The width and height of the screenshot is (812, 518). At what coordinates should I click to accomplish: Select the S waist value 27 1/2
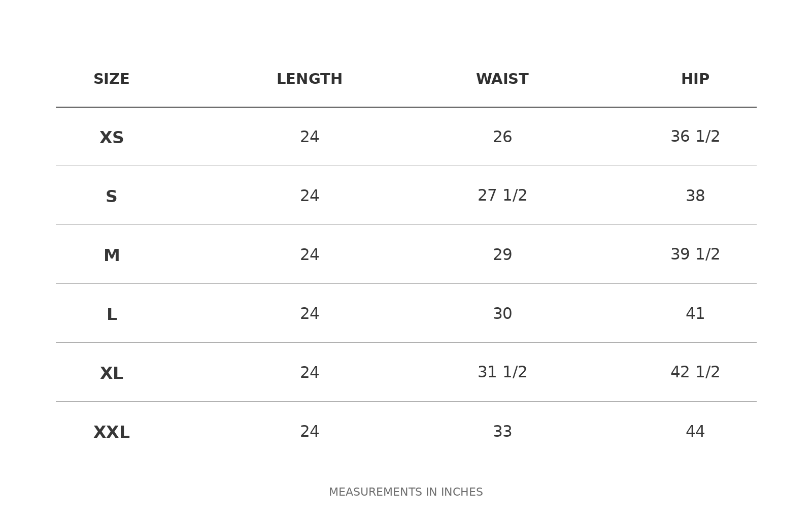tap(502, 196)
